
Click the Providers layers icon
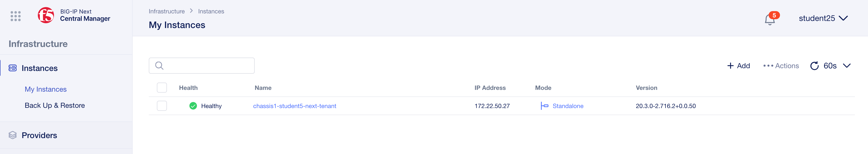coord(12,135)
